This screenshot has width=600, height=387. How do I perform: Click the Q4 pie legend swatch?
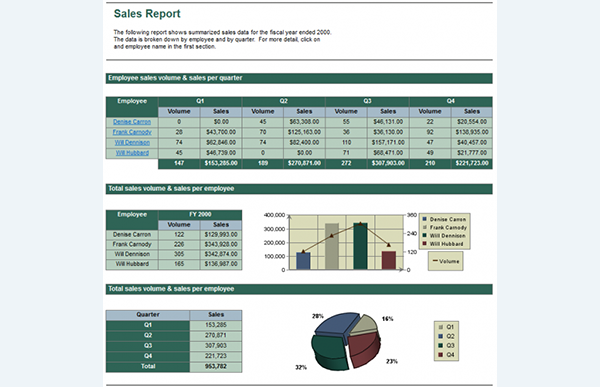click(440, 355)
